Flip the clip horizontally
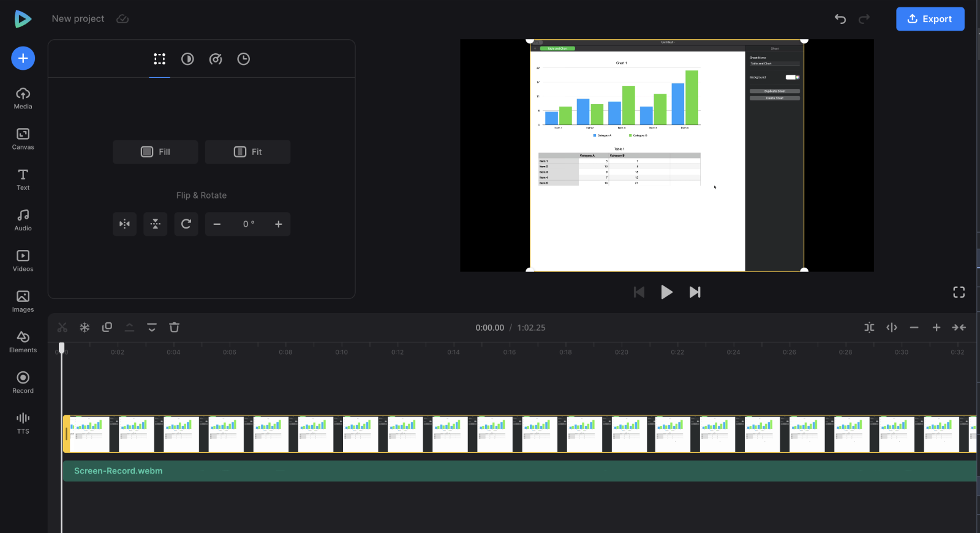The height and width of the screenshot is (533, 980). [x=124, y=224]
